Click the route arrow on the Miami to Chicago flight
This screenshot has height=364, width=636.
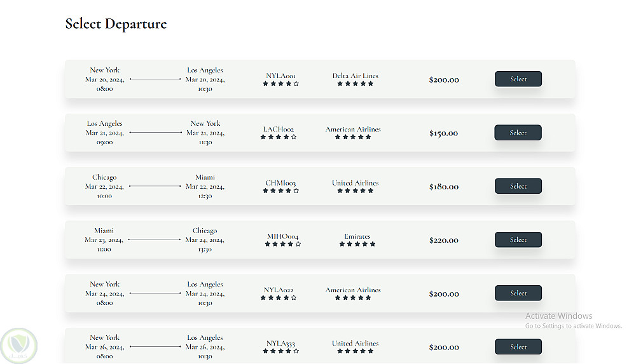pos(155,239)
